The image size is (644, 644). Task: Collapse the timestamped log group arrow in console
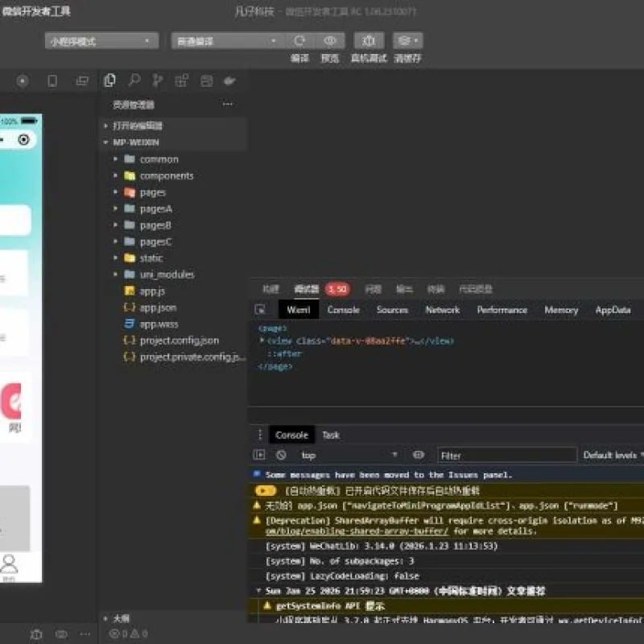(x=258, y=591)
